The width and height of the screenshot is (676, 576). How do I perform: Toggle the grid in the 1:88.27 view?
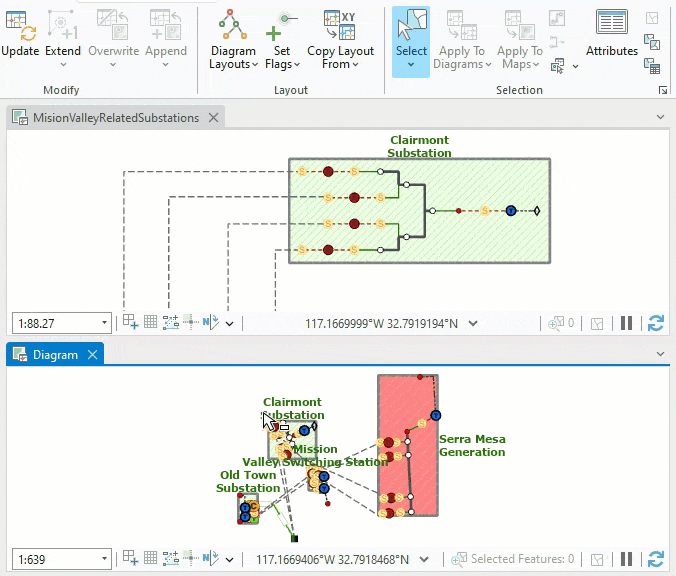150,322
